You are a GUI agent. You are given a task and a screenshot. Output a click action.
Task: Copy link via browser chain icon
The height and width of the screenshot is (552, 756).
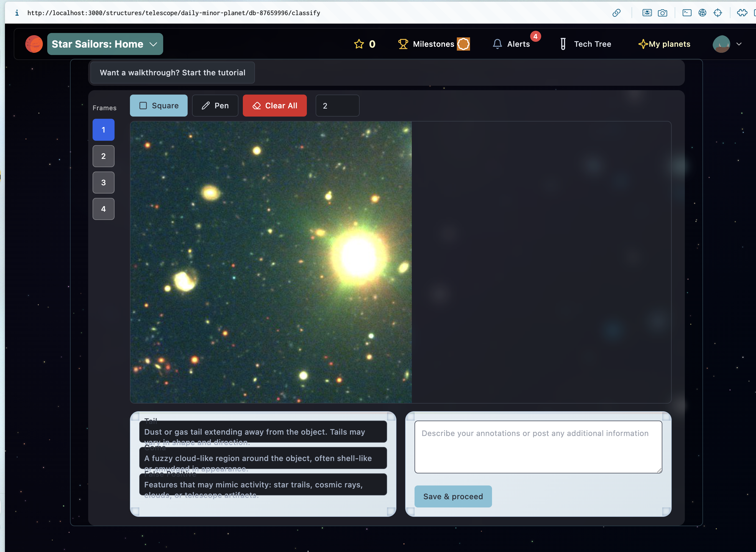click(616, 13)
